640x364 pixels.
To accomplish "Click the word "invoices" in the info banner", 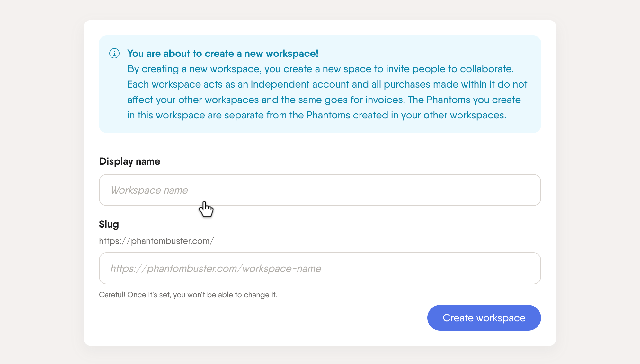I will coord(385,100).
